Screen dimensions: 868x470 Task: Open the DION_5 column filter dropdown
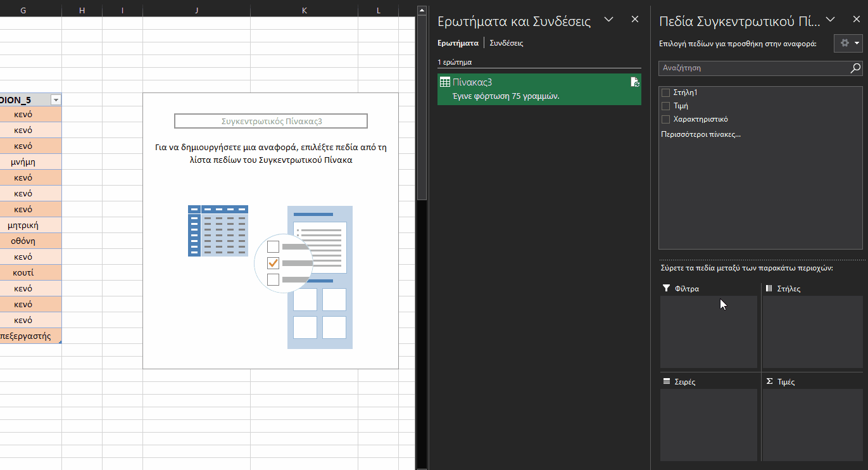coord(56,99)
